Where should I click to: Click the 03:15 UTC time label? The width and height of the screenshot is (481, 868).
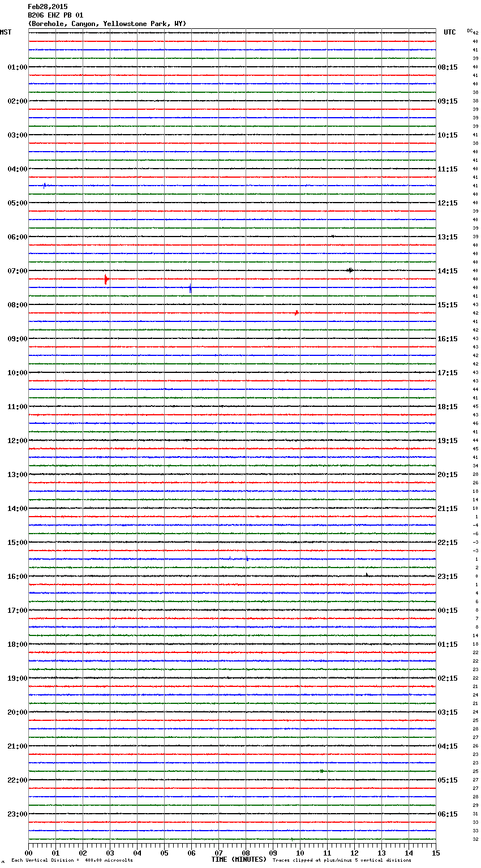(448, 712)
